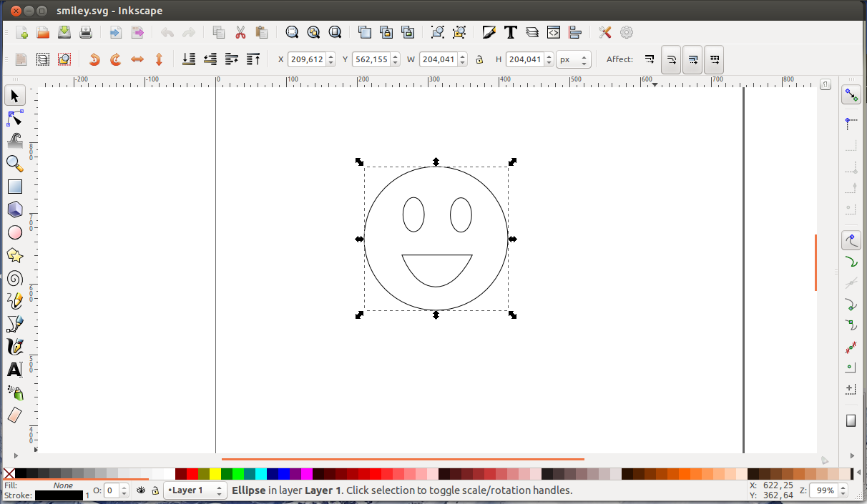The image size is (867, 504).
Task: Toggle the lock on the current layer
Action: (x=155, y=490)
